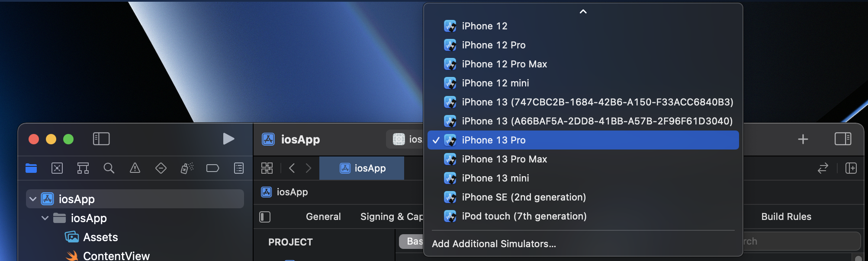Click the red close window button
Screen dimensions: 868x261
click(x=34, y=139)
